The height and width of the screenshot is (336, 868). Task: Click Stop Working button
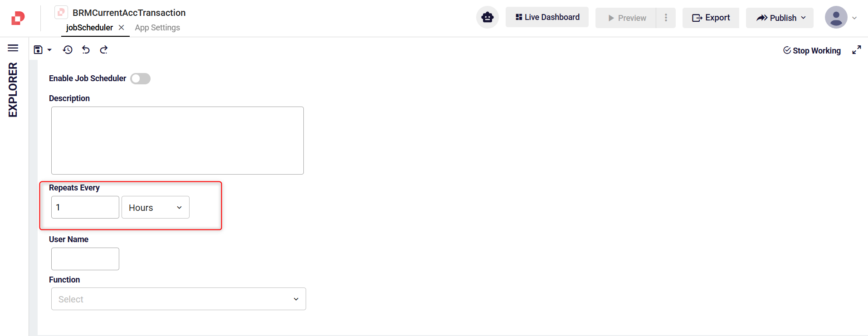click(x=812, y=50)
